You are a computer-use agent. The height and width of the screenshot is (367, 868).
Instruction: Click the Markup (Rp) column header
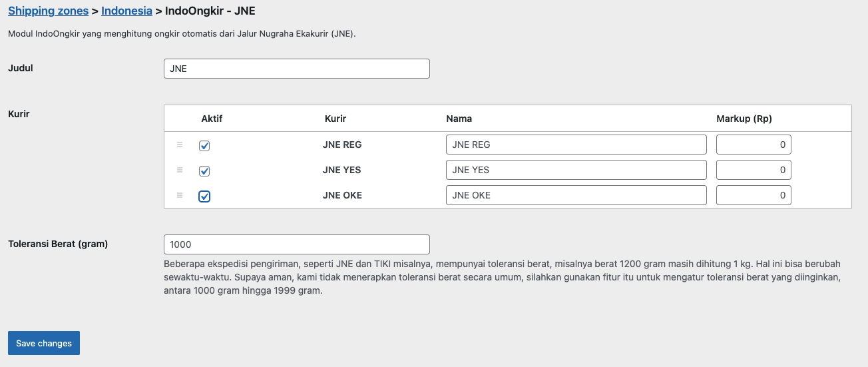[x=744, y=119]
